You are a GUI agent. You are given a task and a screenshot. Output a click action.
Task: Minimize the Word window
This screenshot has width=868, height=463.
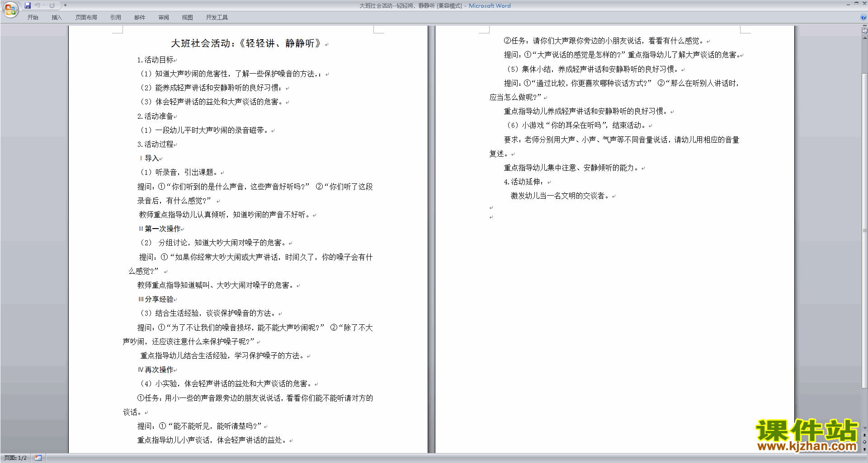click(848, 4)
